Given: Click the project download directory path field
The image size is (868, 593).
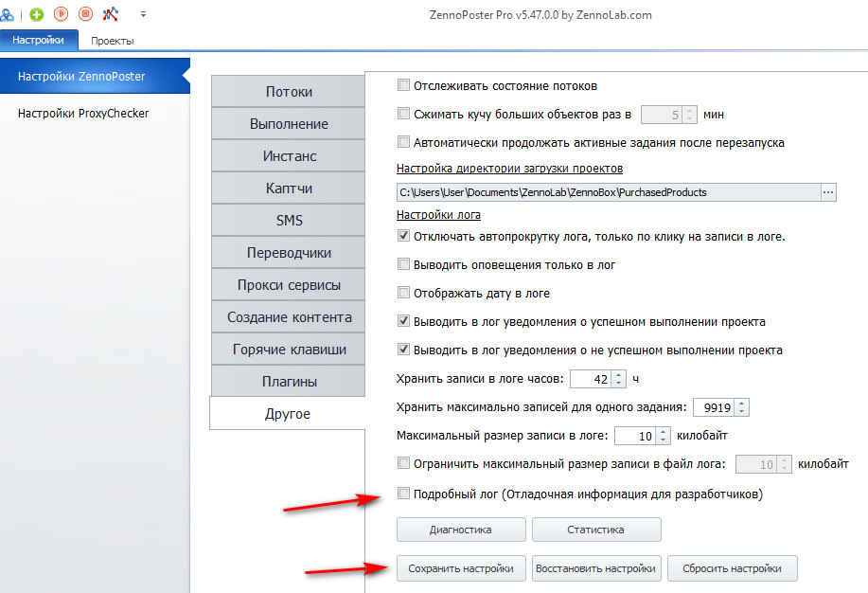Looking at the screenshot, I should pyautogui.click(x=609, y=192).
